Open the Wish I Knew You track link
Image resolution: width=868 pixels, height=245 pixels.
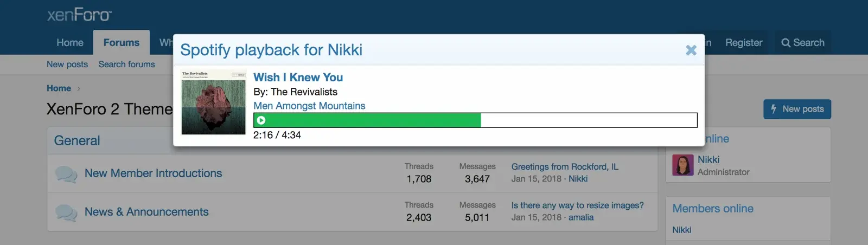298,78
